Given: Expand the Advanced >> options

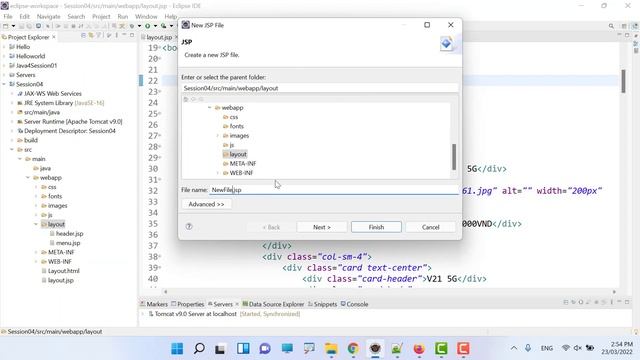Looking at the screenshot, I should [206, 204].
